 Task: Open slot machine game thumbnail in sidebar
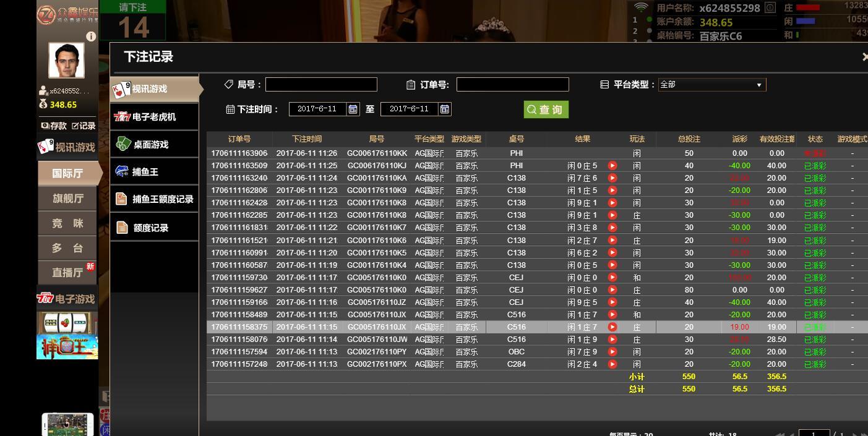pos(66,323)
